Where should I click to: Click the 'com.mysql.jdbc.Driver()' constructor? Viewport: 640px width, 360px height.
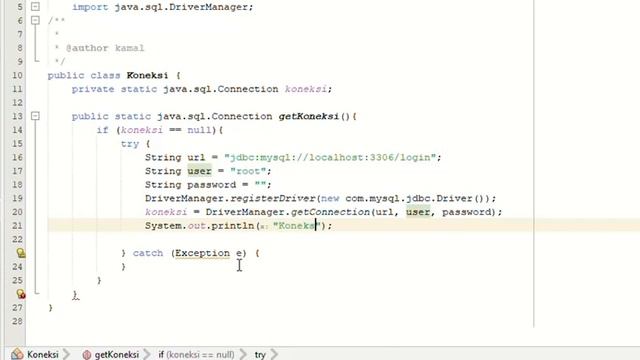pyautogui.click(x=414, y=198)
